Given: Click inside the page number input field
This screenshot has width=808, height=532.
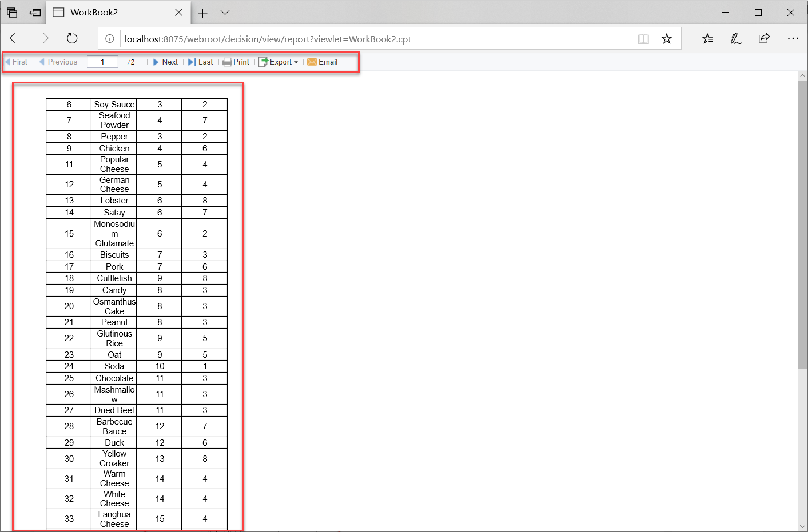Looking at the screenshot, I should 102,62.
